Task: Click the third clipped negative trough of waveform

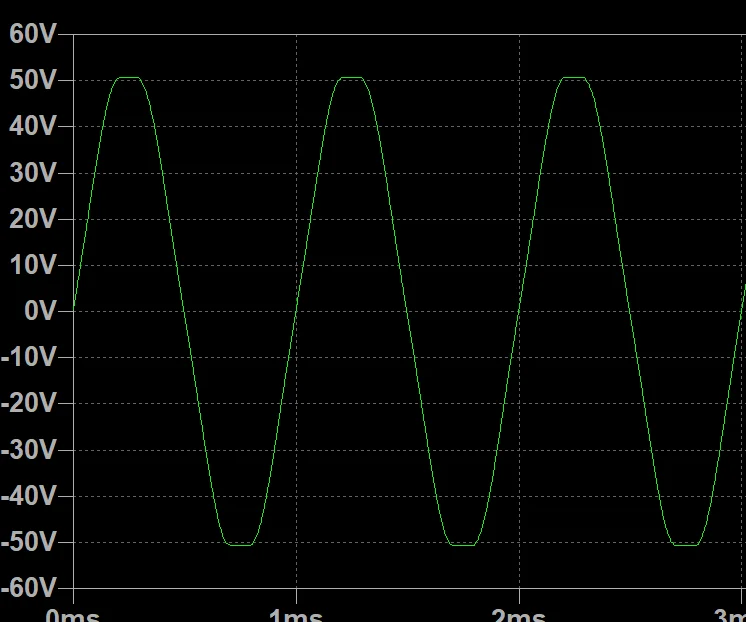Action: point(686,544)
